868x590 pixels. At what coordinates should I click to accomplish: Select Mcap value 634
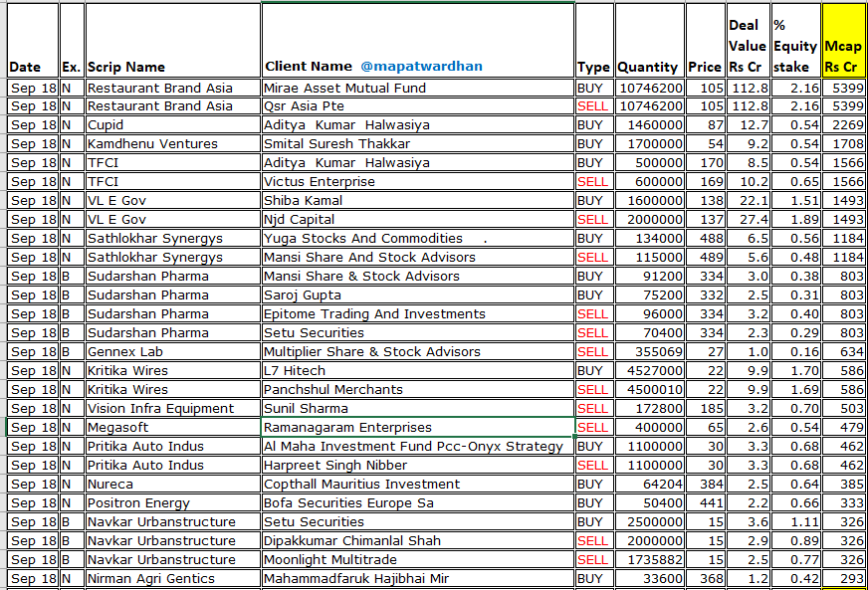pyautogui.click(x=843, y=352)
